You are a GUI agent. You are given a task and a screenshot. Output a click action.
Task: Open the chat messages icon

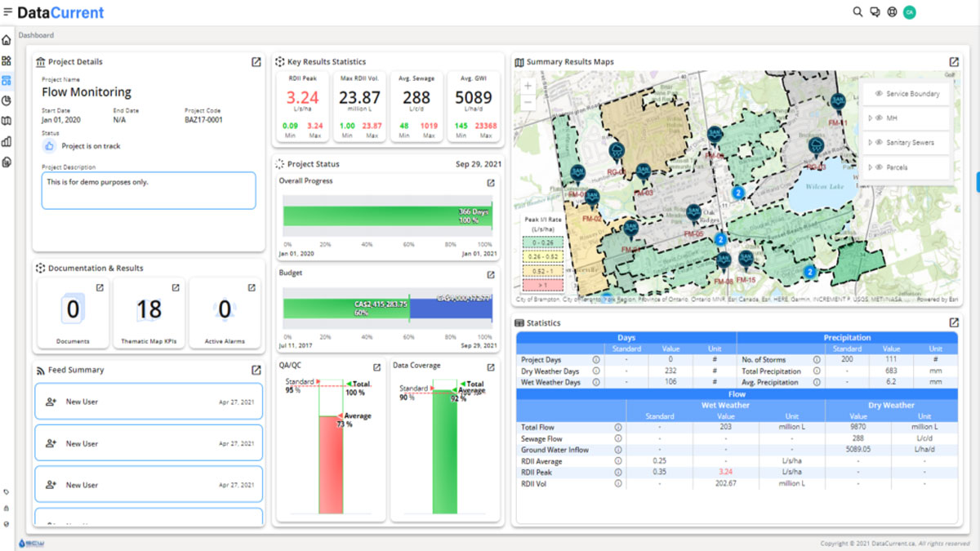pos(875,12)
